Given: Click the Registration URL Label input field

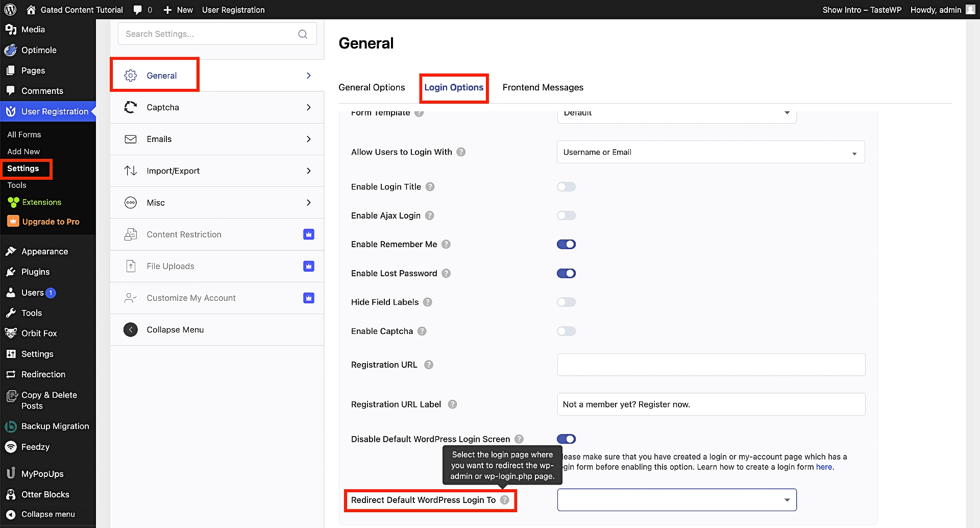Looking at the screenshot, I should click(711, 404).
